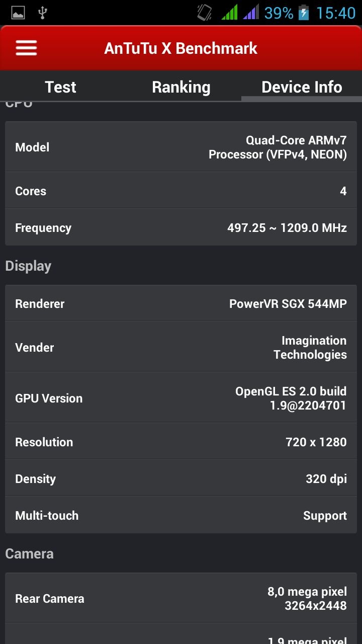
Task: Select the Frequency row
Action: pyautogui.click(x=181, y=227)
